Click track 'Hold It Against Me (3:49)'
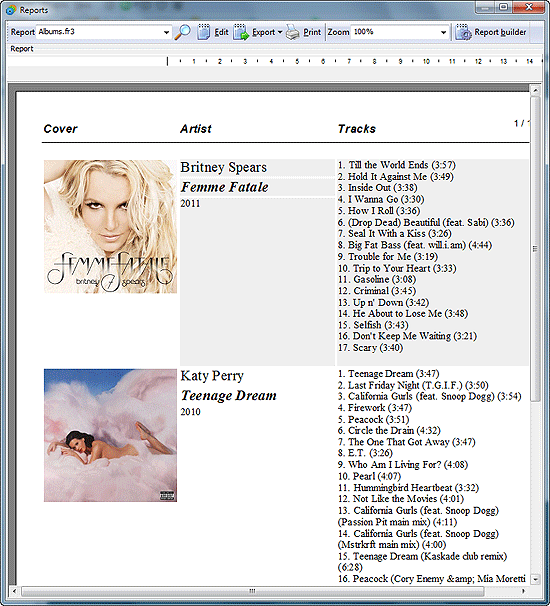The image size is (550, 606). click(x=395, y=177)
